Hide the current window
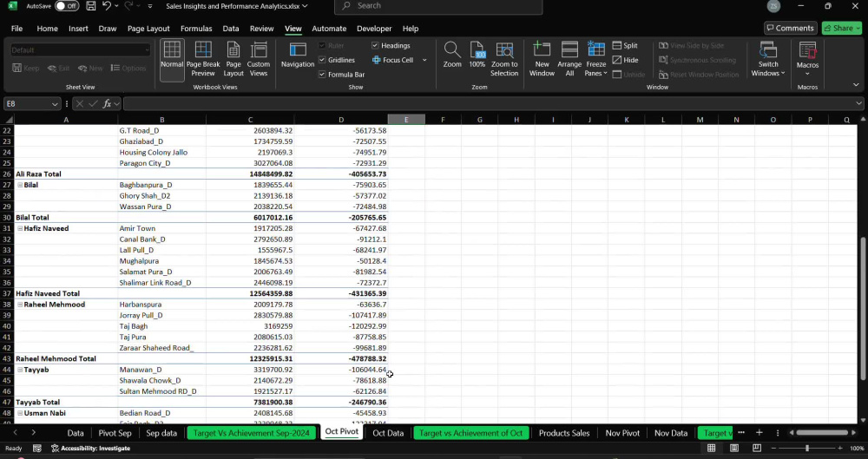Viewport: 868px width, 459px height. pos(625,60)
